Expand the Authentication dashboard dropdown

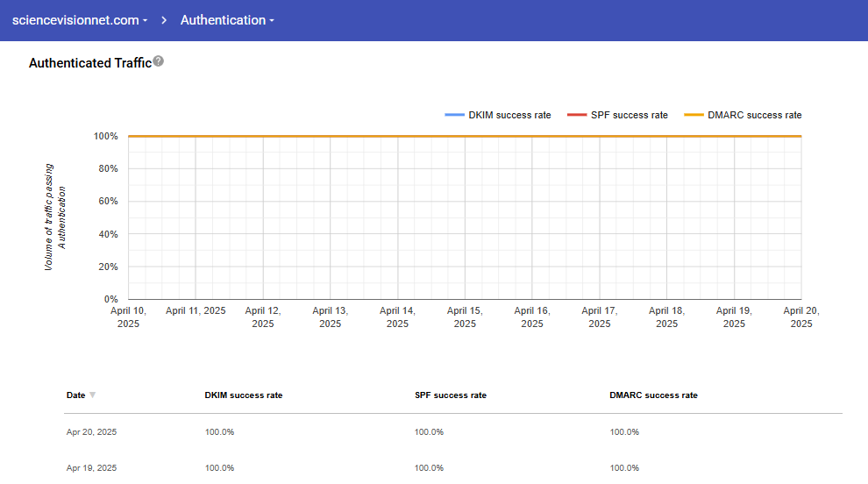point(227,20)
